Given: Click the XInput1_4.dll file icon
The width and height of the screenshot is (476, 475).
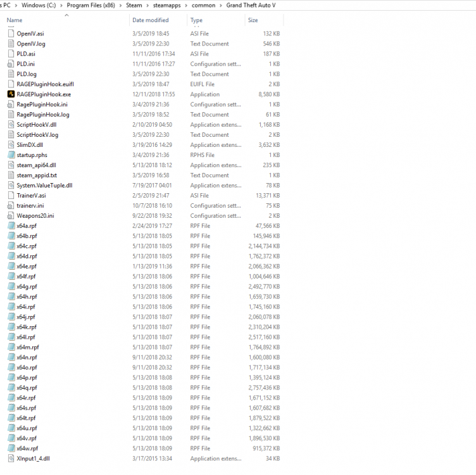Looking at the screenshot, I should (11, 459).
